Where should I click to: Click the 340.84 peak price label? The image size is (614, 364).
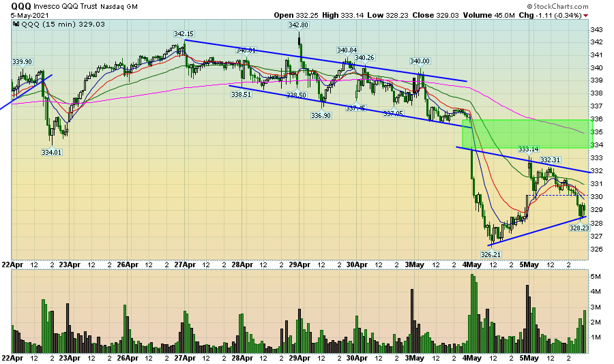point(347,50)
